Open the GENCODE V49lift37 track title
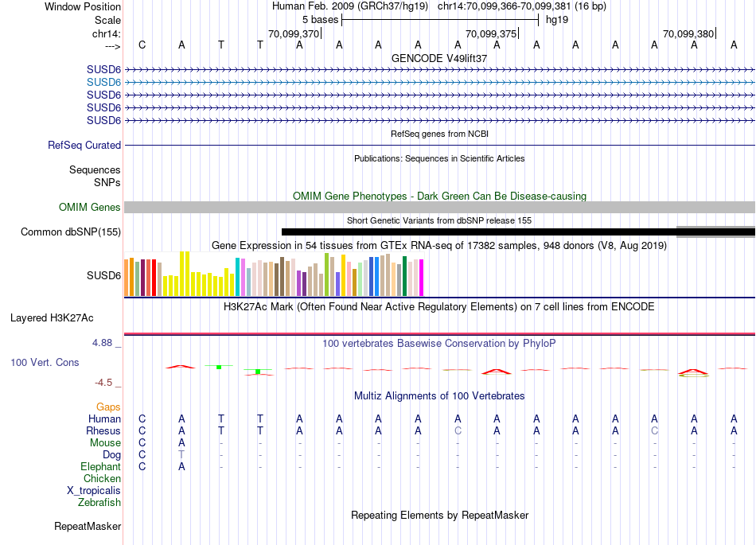This screenshot has height=545, width=756. coord(439,58)
